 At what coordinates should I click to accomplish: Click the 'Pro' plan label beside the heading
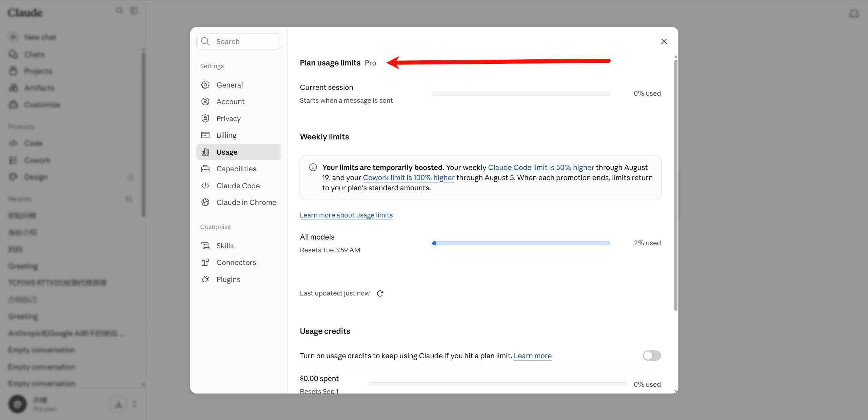[370, 63]
